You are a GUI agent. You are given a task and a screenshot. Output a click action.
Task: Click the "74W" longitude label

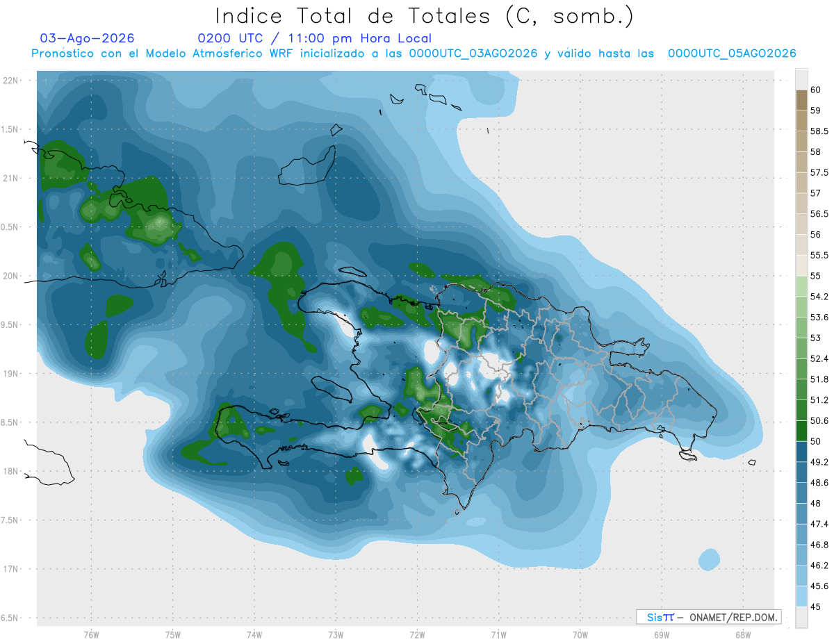254,634
